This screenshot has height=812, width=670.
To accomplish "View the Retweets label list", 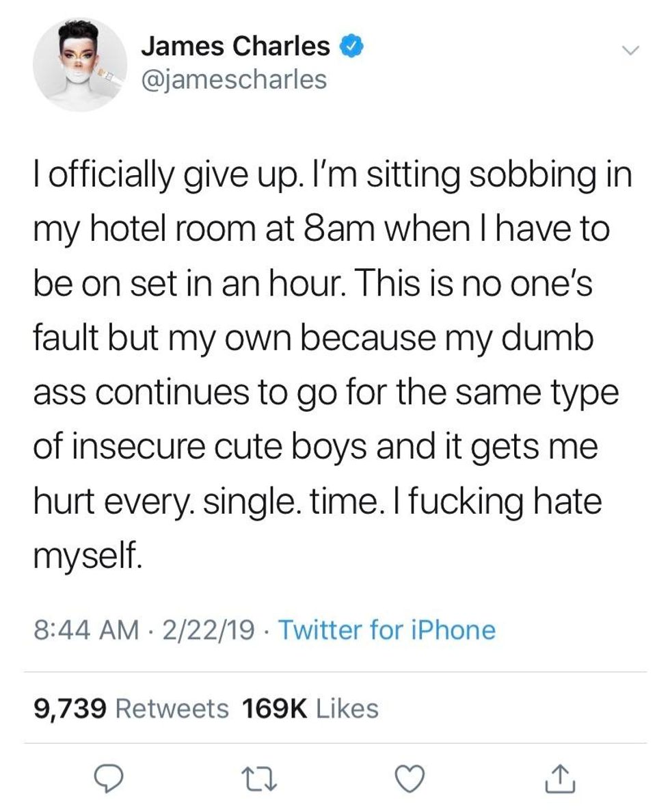I will tap(173, 708).
